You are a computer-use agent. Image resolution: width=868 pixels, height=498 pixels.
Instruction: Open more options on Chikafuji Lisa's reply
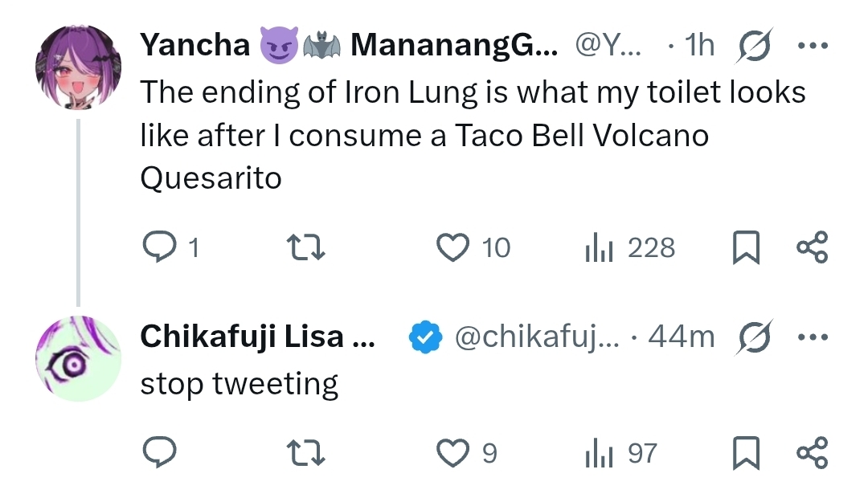[x=812, y=337]
